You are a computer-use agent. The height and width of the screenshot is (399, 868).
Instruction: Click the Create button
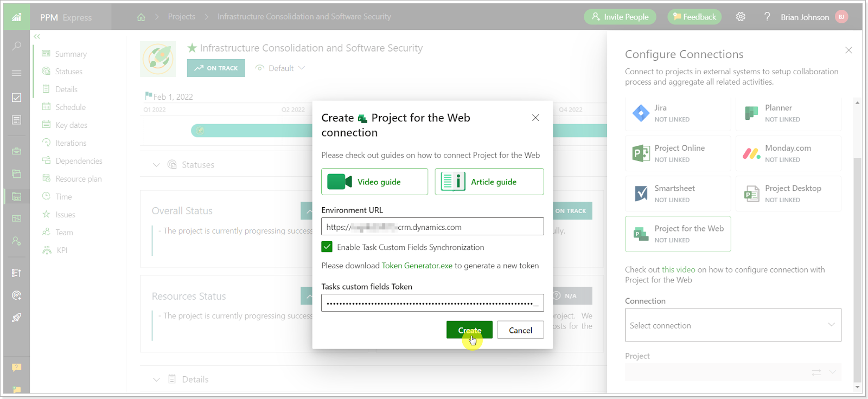(469, 330)
